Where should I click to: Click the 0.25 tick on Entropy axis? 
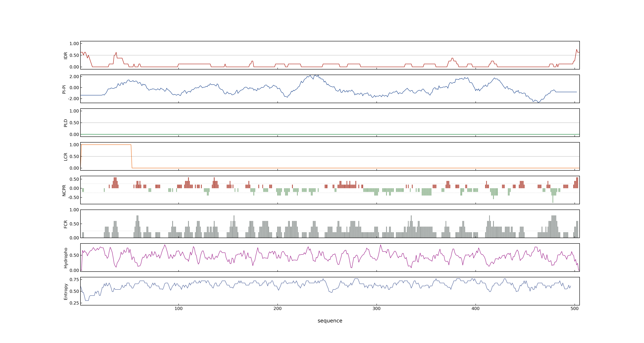[x=74, y=303]
